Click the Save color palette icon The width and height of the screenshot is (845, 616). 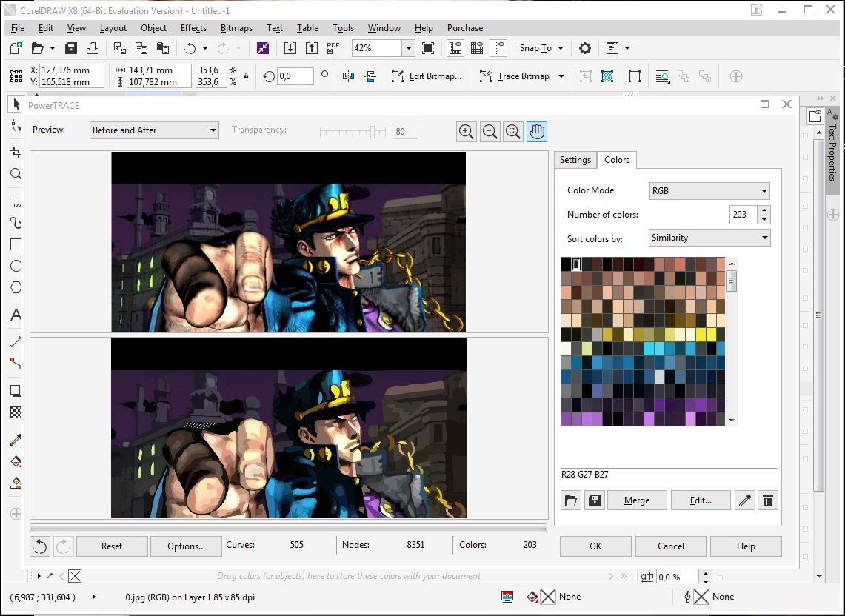click(x=595, y=500)
